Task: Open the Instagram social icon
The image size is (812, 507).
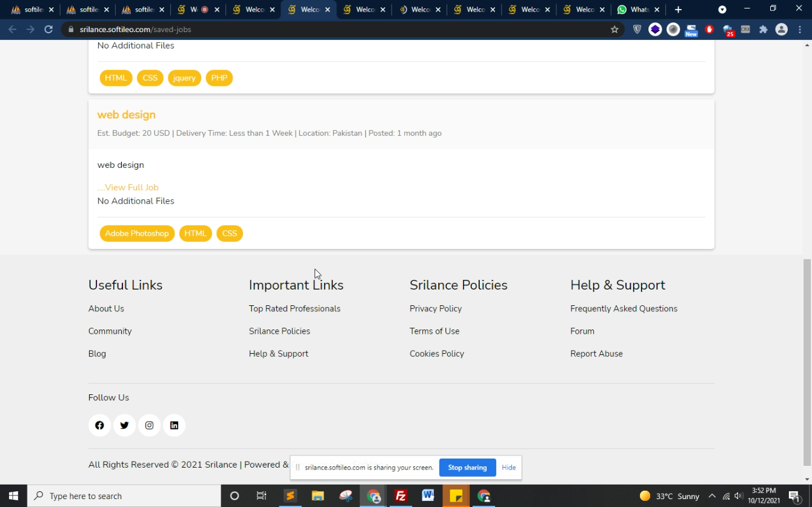Action: (149, 425)
